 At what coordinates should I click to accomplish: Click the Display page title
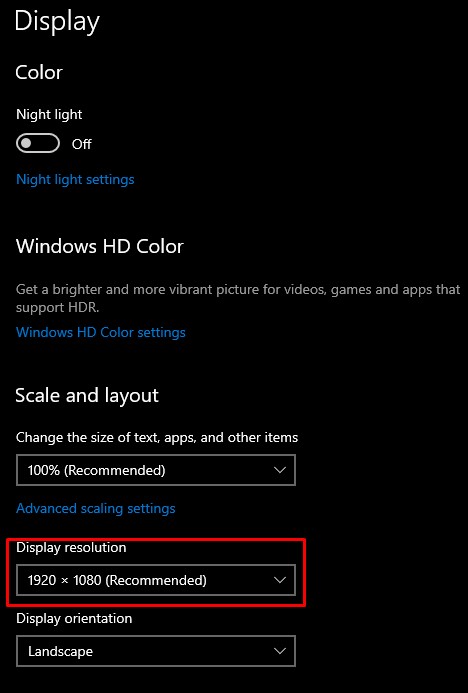click(x=57, y=22)
